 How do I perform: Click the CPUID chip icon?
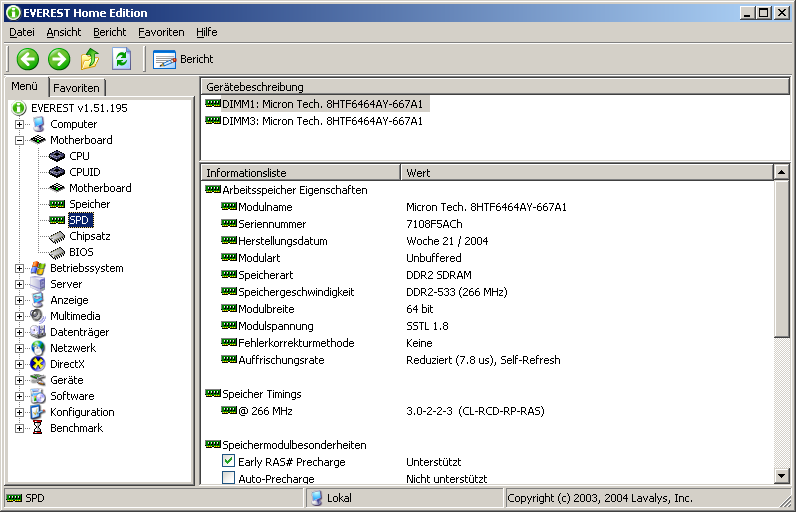[57, 172]
